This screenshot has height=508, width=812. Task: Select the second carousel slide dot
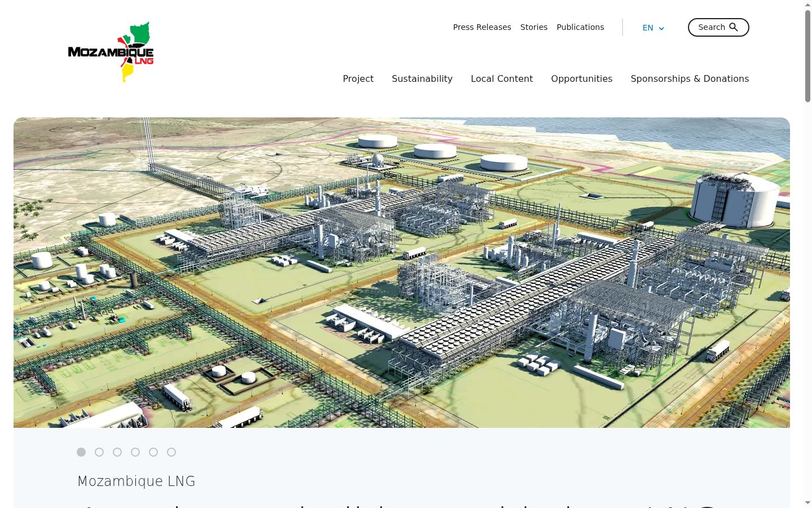[x=99, y=452]
